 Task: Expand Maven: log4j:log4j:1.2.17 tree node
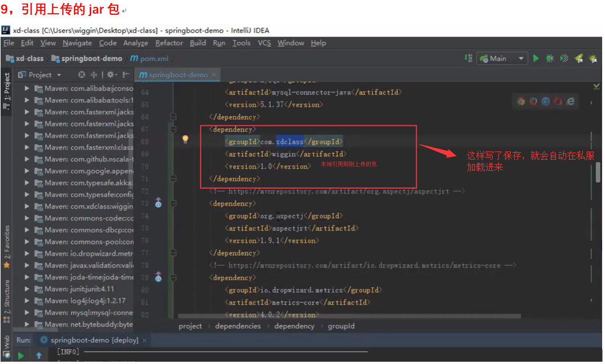coord(27,301)
